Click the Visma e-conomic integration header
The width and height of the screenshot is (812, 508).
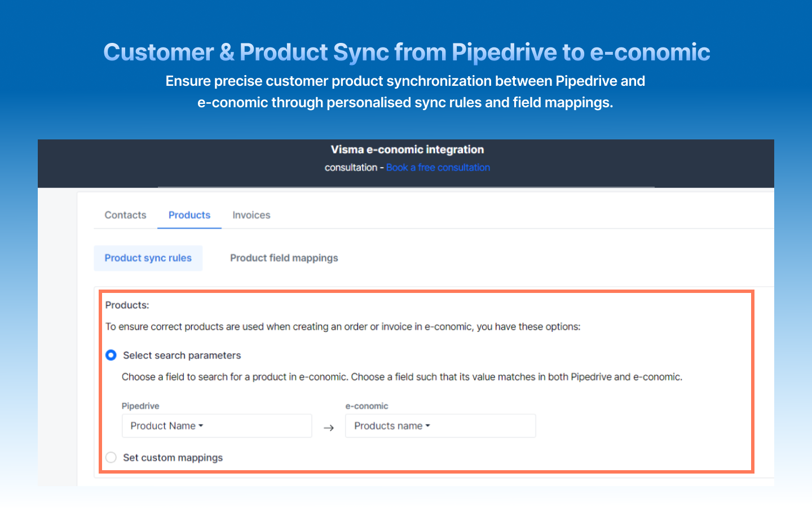click(x=407, y=150)
